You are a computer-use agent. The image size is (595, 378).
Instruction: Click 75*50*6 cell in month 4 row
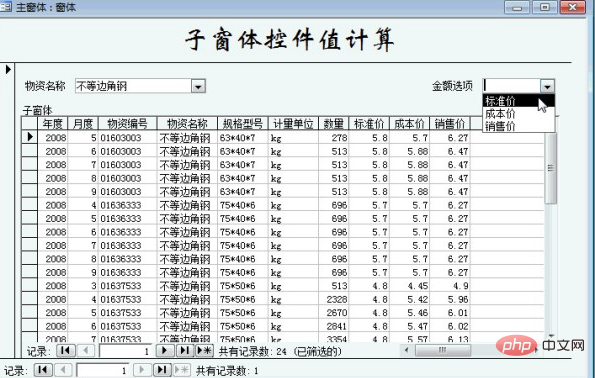(243, 299)
